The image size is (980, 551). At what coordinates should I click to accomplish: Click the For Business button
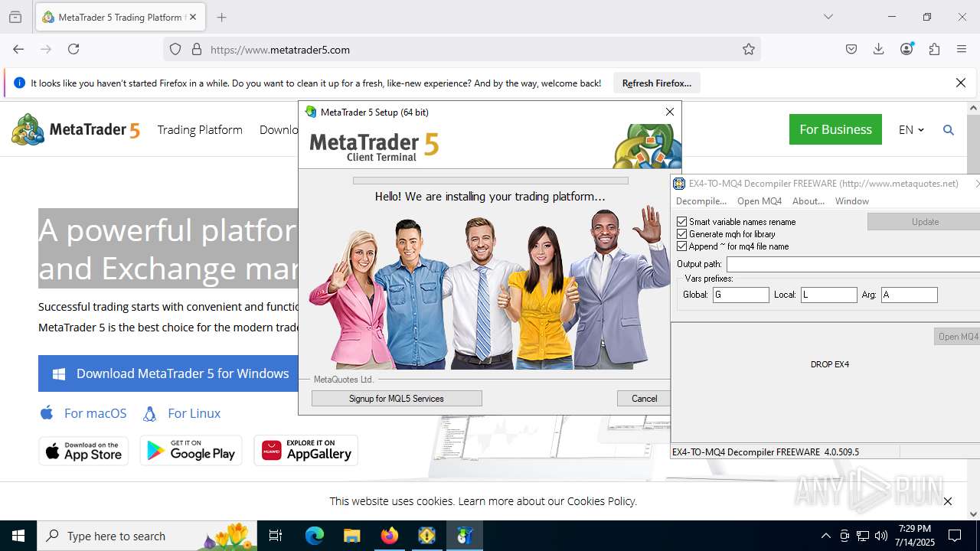[x=835, y=129]
